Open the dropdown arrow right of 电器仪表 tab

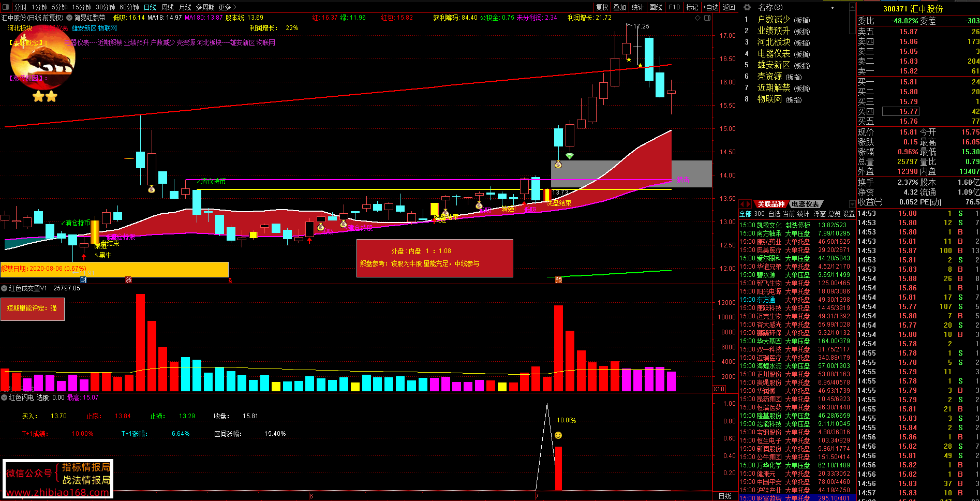tap(852, 204)
